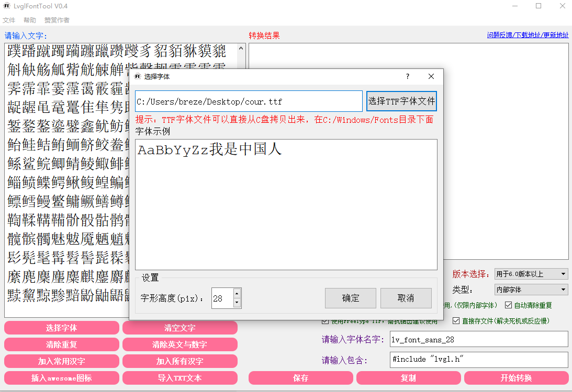Add common Chinese characters
The width and height of the screenshot is (572, 392).
pyautogui.click(x=61, y=361)
